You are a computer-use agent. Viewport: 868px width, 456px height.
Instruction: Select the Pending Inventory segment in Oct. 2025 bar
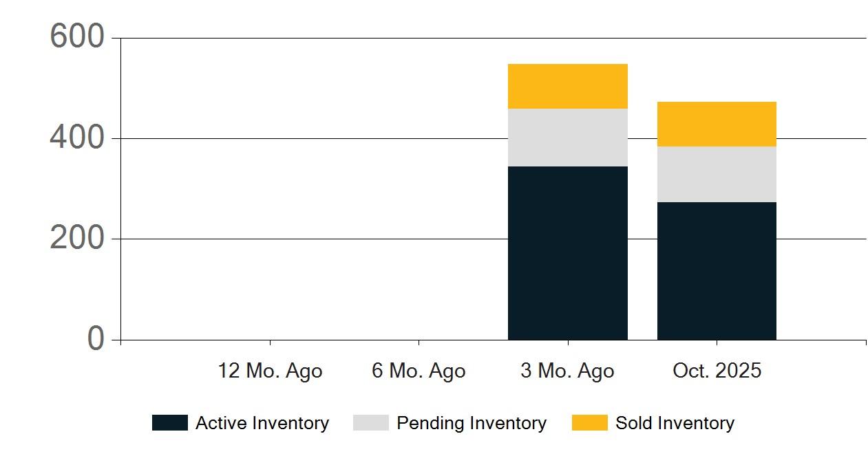(x=717, y=174)
